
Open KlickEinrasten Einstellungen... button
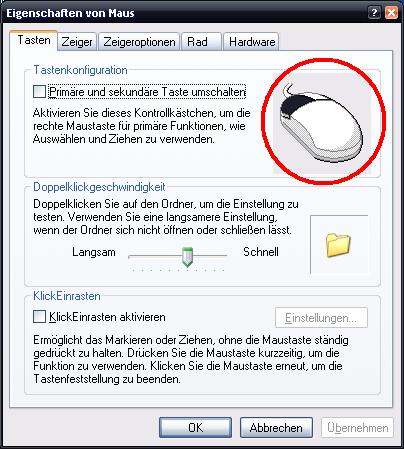tap(321, 318)
